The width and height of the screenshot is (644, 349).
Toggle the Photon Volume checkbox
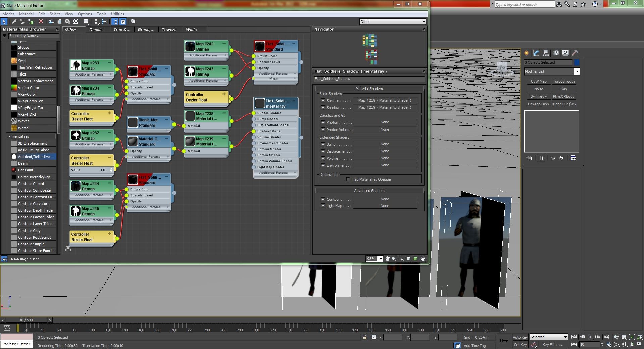tap(323, 129)
